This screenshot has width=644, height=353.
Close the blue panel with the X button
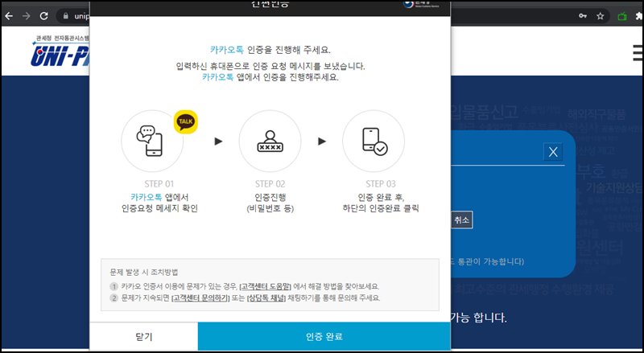click(553, 152)
